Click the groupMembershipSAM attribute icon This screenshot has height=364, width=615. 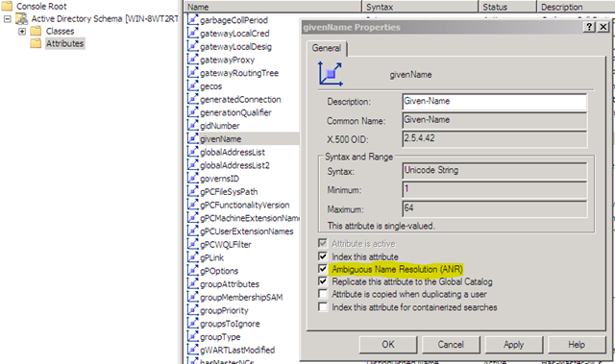point(192,297)
